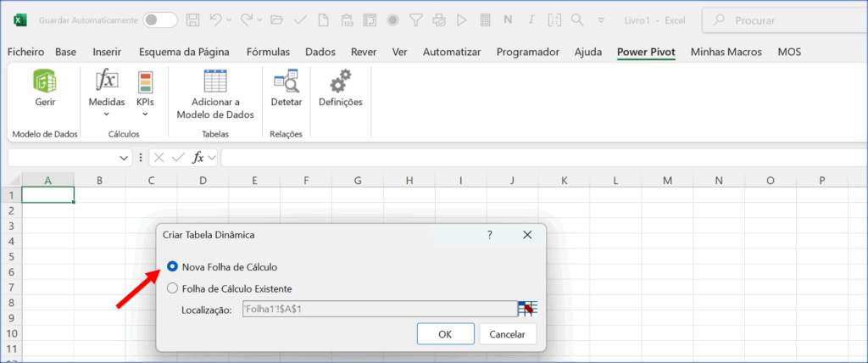This screenshot has height=363, width=868.
Task: Click the save icon in quick access toolbar
Action: click(193, 19)
